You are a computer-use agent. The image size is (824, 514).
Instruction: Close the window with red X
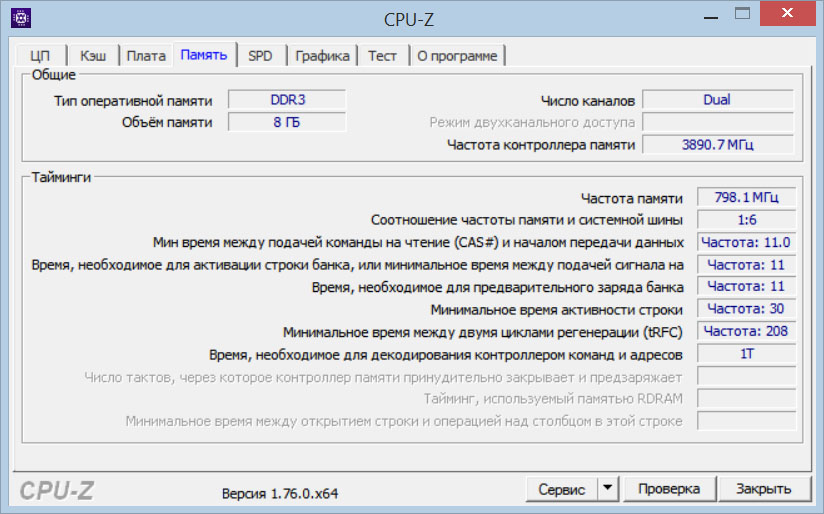[787, 13]
